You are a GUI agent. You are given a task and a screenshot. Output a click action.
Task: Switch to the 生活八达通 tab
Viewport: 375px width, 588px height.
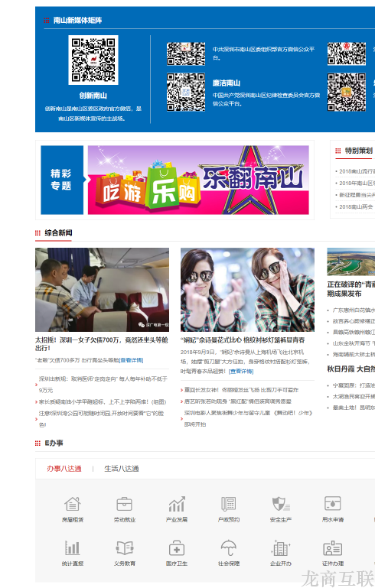122,469
